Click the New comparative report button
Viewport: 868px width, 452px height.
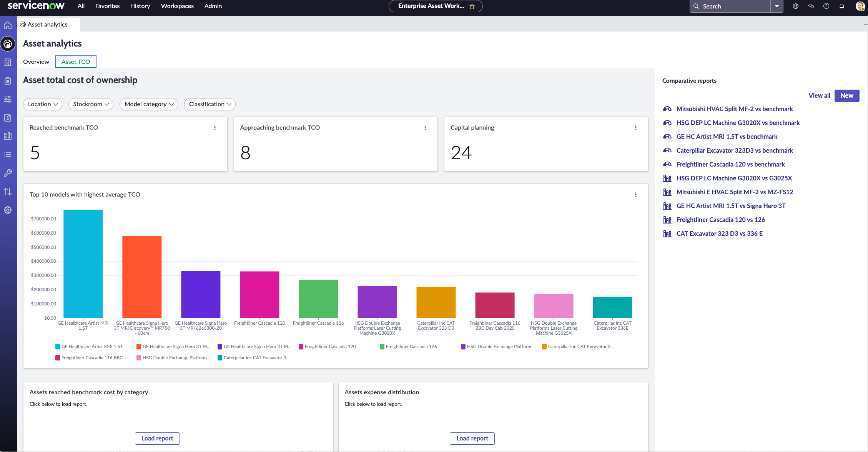click(847, 96)
